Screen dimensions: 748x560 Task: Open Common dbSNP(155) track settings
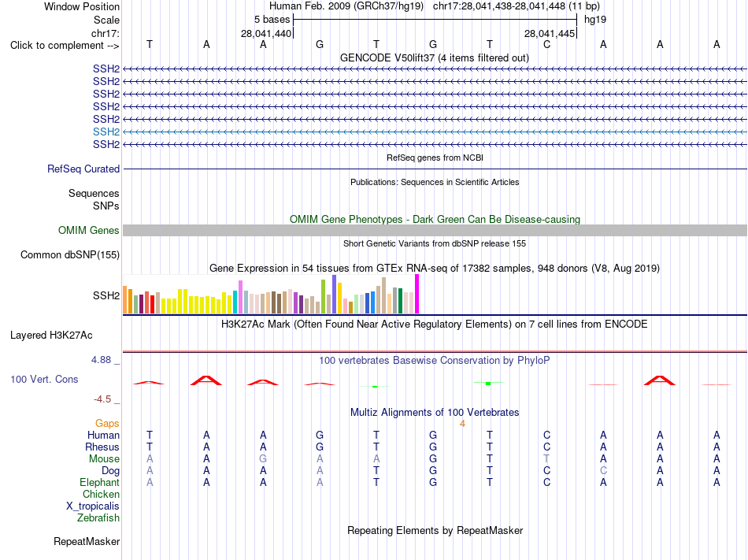(x=70, y=254)
